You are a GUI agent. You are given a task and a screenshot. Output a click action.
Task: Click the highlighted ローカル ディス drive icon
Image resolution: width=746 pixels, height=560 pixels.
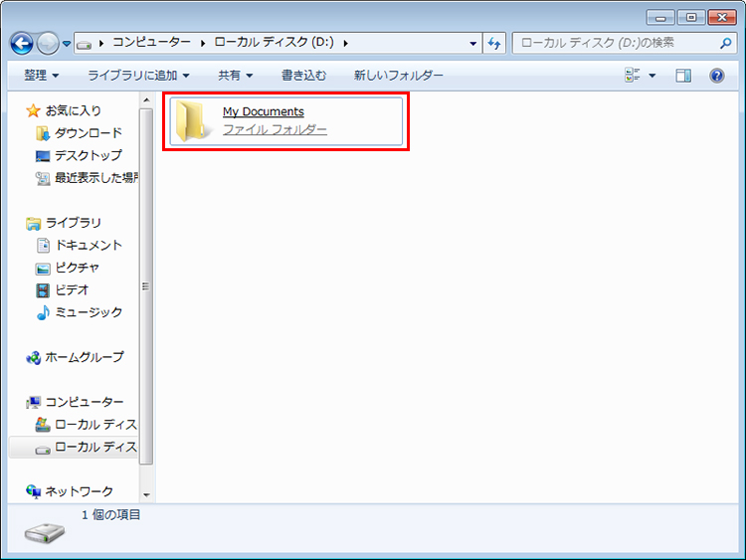(x=43, y=450)
